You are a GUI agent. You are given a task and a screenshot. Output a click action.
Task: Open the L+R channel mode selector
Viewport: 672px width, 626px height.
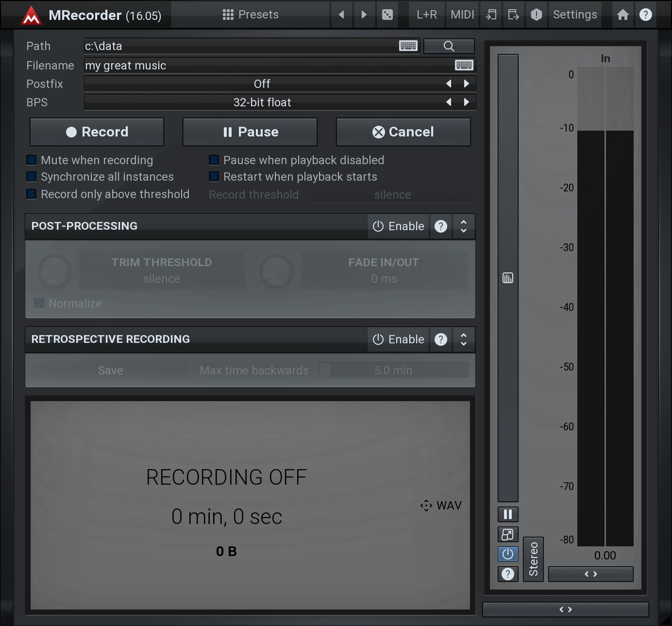tap(426, 15)
